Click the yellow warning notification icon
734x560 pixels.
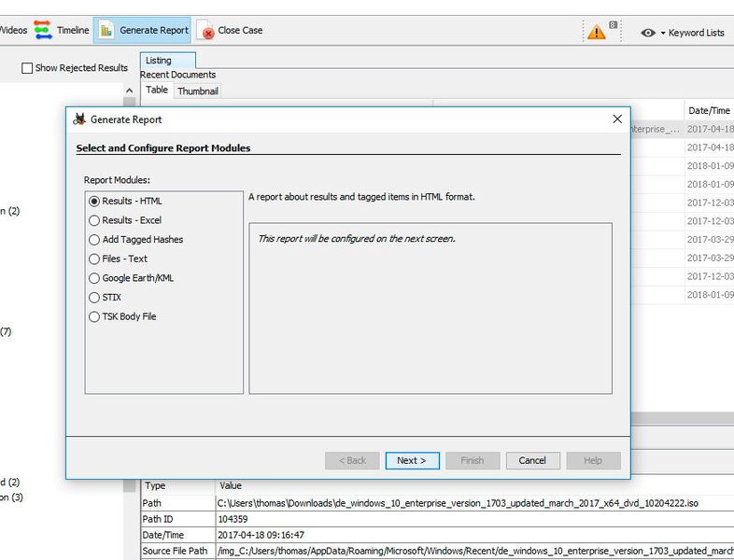(597, 31)
